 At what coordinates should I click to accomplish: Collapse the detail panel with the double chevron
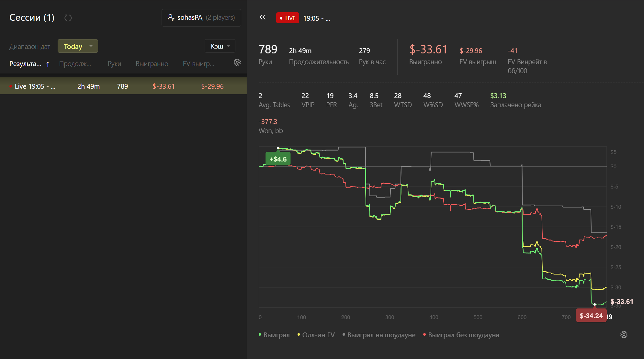point(263,17)
